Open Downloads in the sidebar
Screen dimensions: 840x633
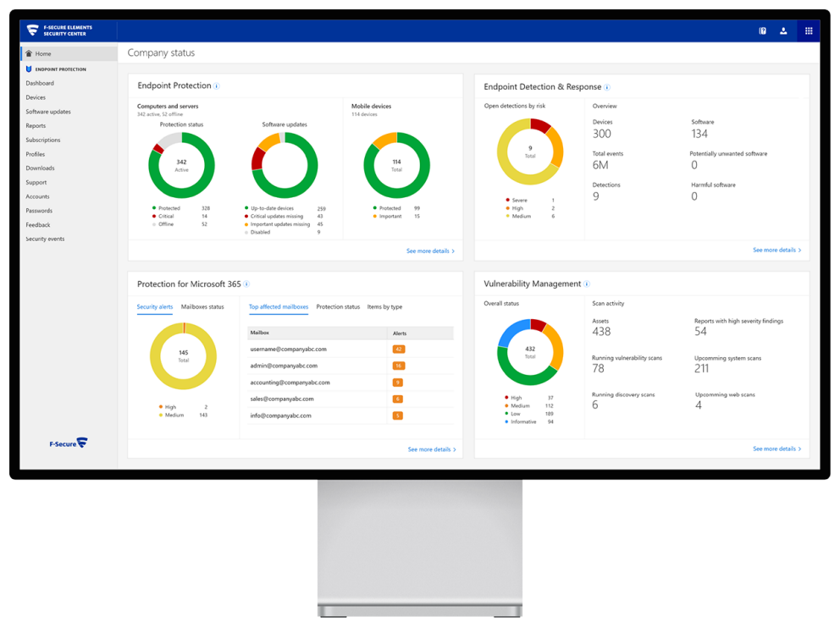pyautogui.click(x=40, y=168)
